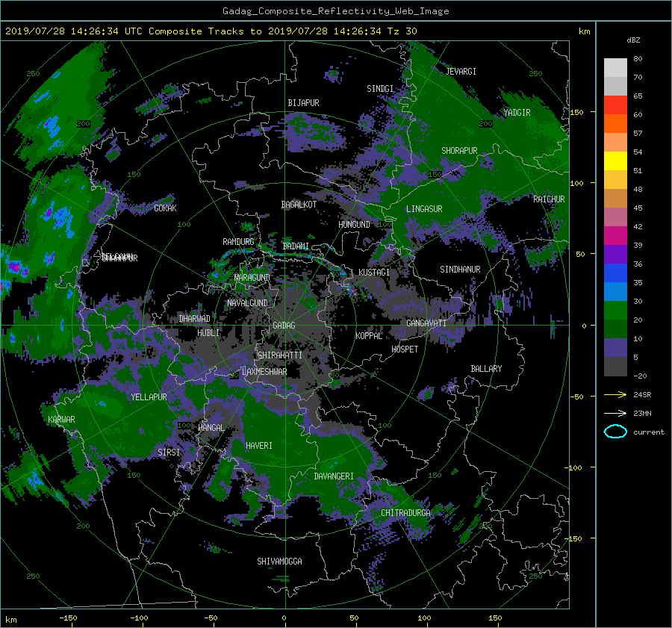Click the HUNGUND city label
672x628 pixels.
coord(354,225)
